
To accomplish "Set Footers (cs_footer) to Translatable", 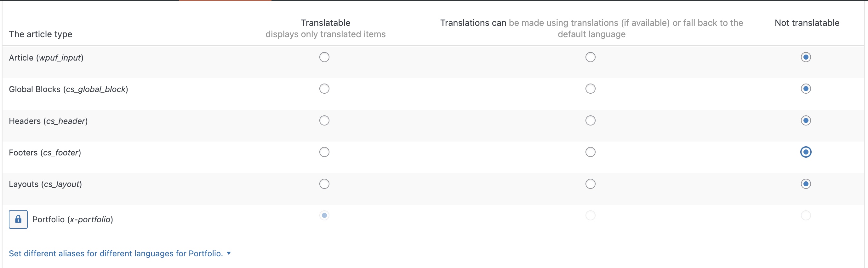I will click(x=324, y=152).
